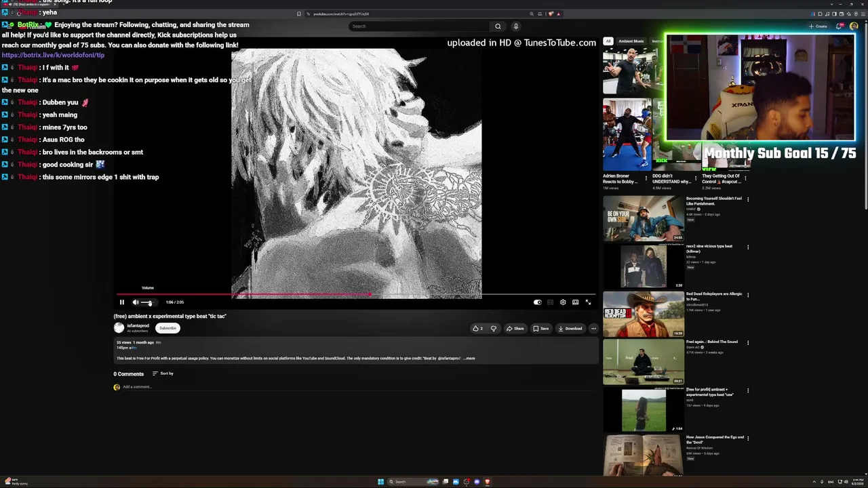Open 'Becoming Yourself Shouldn't Feel Like Punishment' thumbnail

644,218
